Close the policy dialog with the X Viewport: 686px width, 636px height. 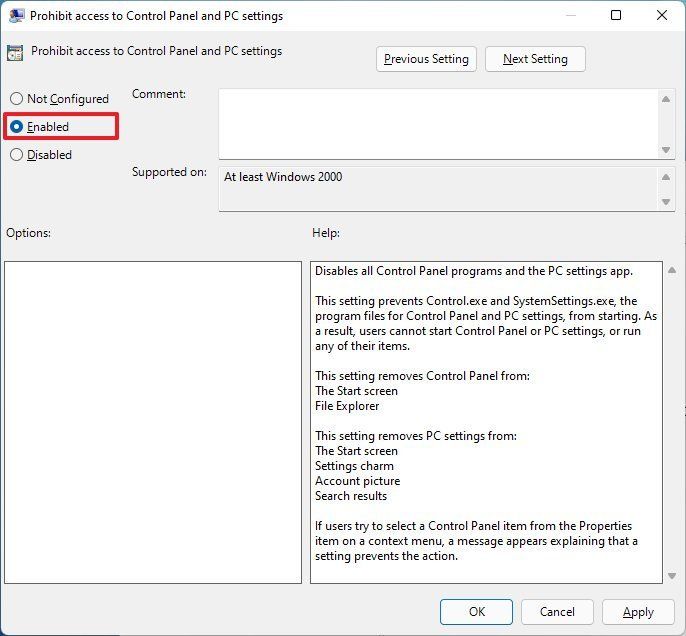tap(662, 15)
